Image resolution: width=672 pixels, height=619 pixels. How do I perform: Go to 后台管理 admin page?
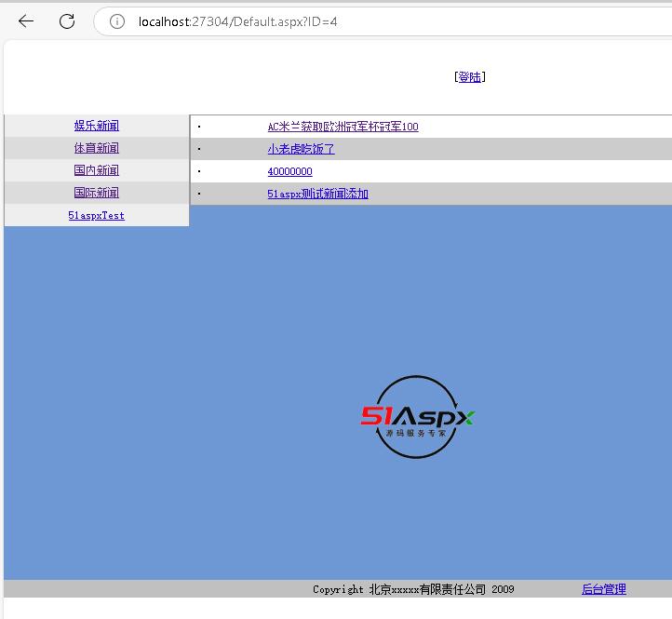tap(603, 589)
